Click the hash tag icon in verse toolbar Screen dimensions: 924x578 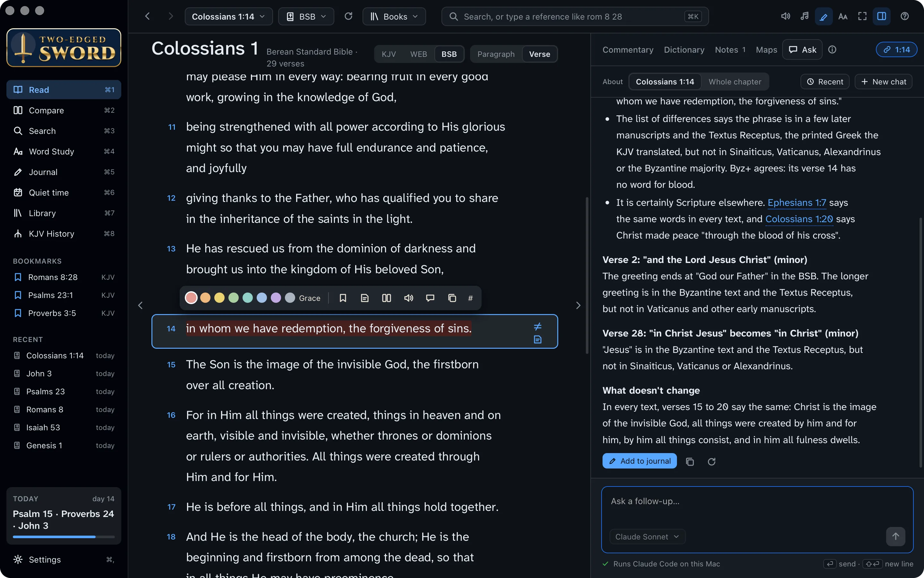pyautogui.click(x=470, y=298)
